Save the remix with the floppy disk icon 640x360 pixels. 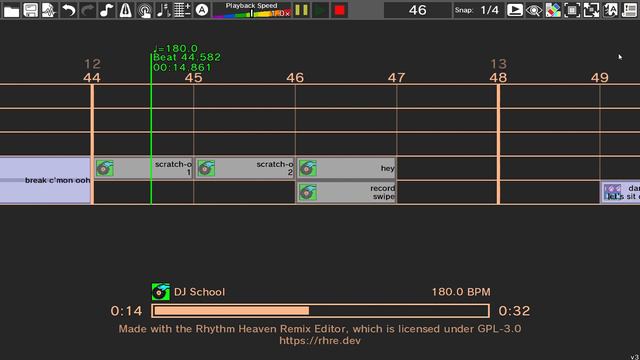tap(31, 10)
